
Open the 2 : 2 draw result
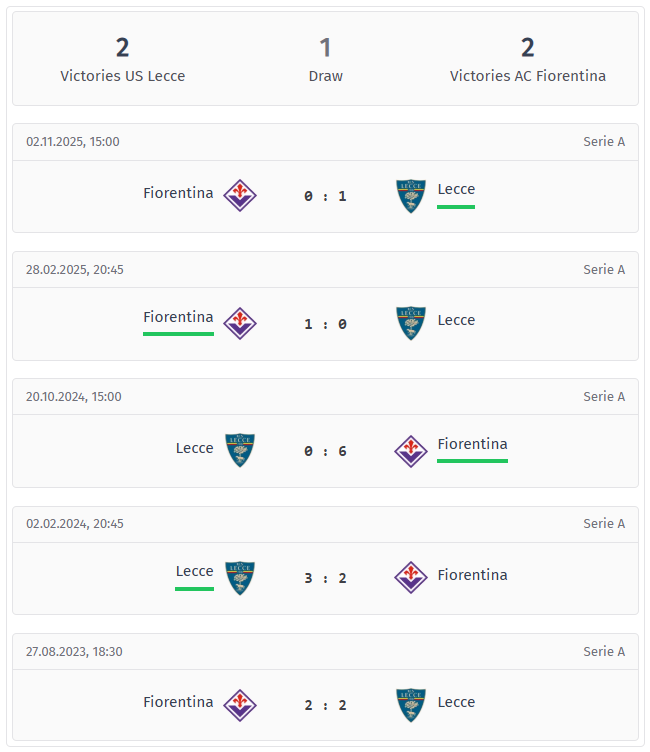point(325,705)
